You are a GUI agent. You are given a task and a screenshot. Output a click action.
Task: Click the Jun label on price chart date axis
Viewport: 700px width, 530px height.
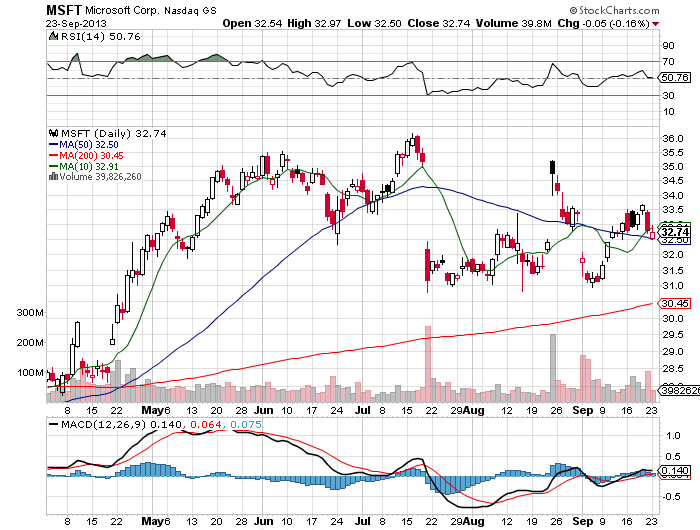coord(263,410)
